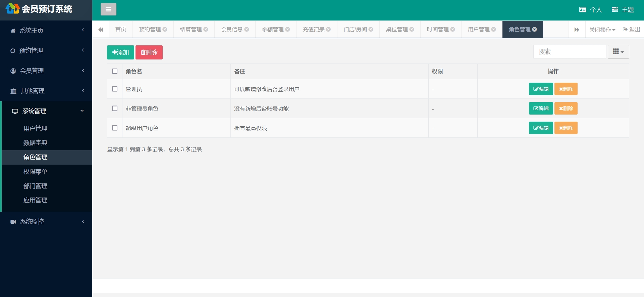Click the red 删除 toolbar button
This screenshot has height=297, width=644.
[x=149, y=52]
